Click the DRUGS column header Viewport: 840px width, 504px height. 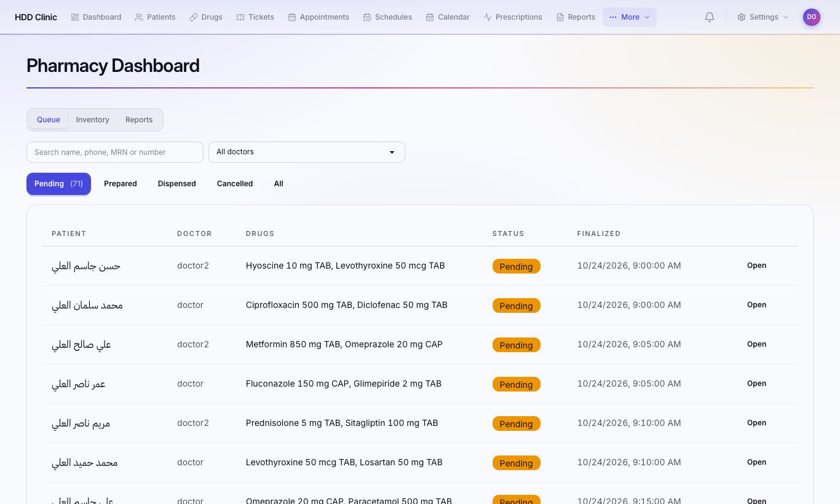click(x=260, y=234)
